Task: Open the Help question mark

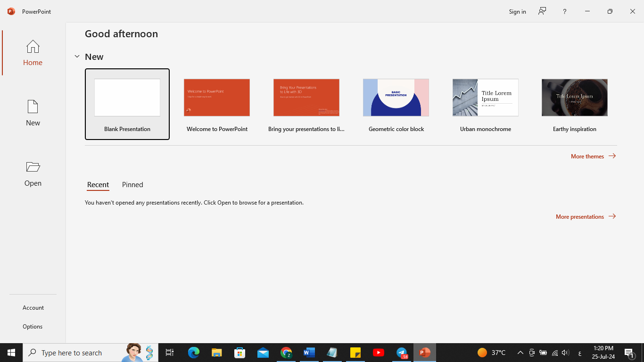Action: (564, 11)
